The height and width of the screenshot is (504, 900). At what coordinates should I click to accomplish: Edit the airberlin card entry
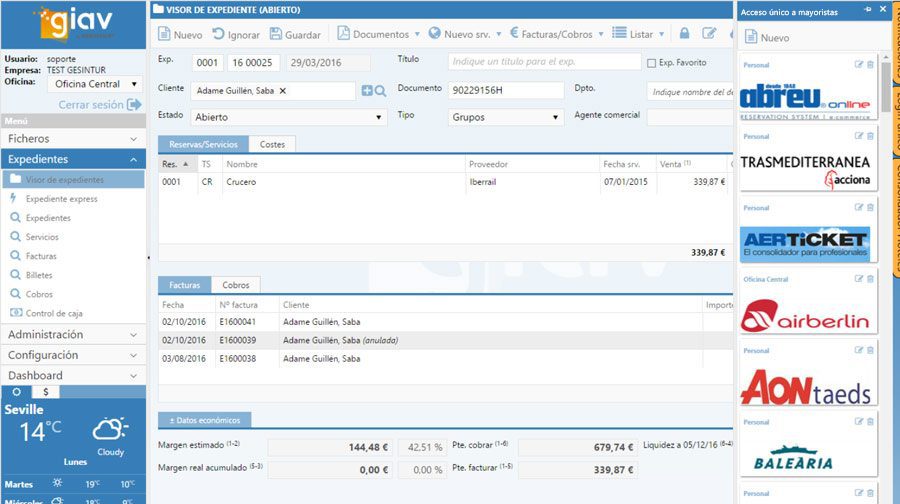[x=859, y=279]
